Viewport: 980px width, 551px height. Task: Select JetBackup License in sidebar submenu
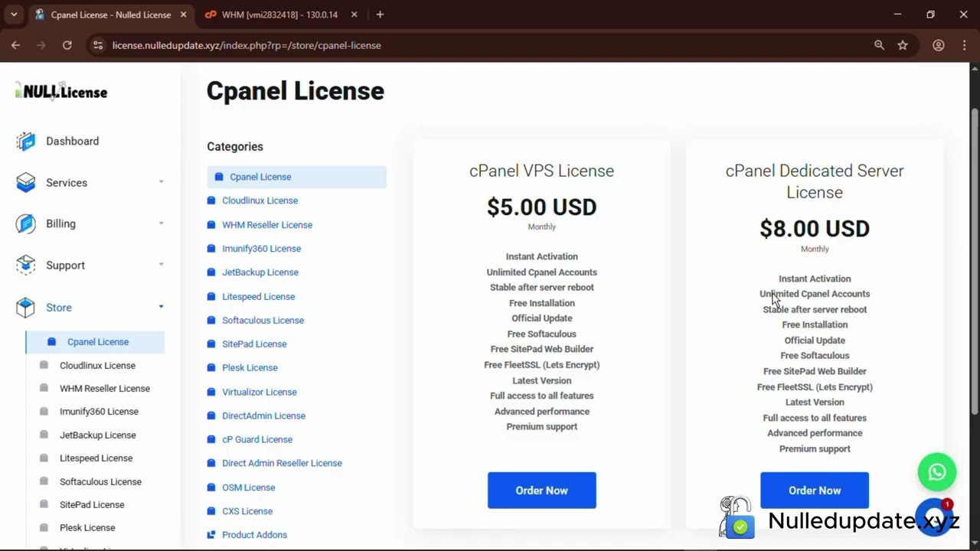(97, 435)
